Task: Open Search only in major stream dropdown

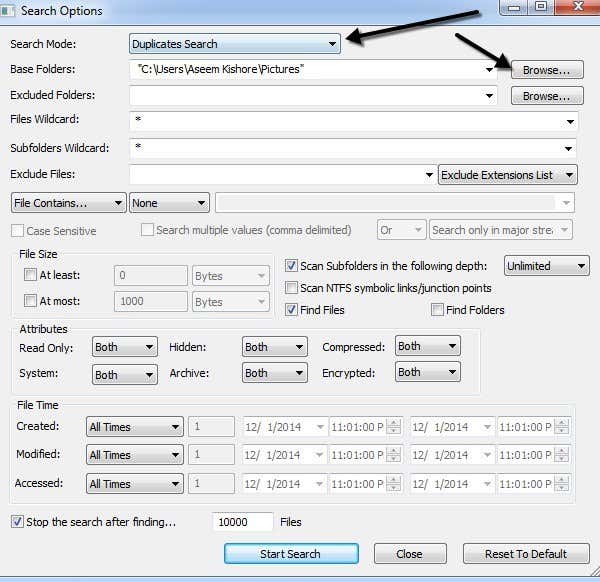Action: [501, 230]
